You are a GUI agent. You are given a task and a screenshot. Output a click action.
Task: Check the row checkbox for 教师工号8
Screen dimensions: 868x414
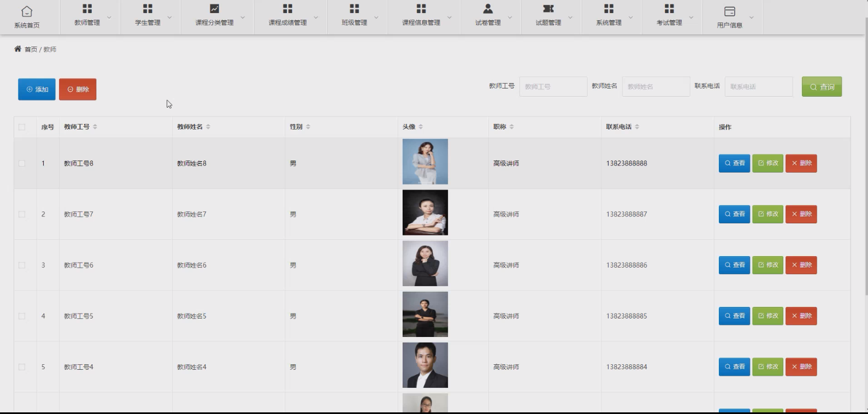[22, 163]
